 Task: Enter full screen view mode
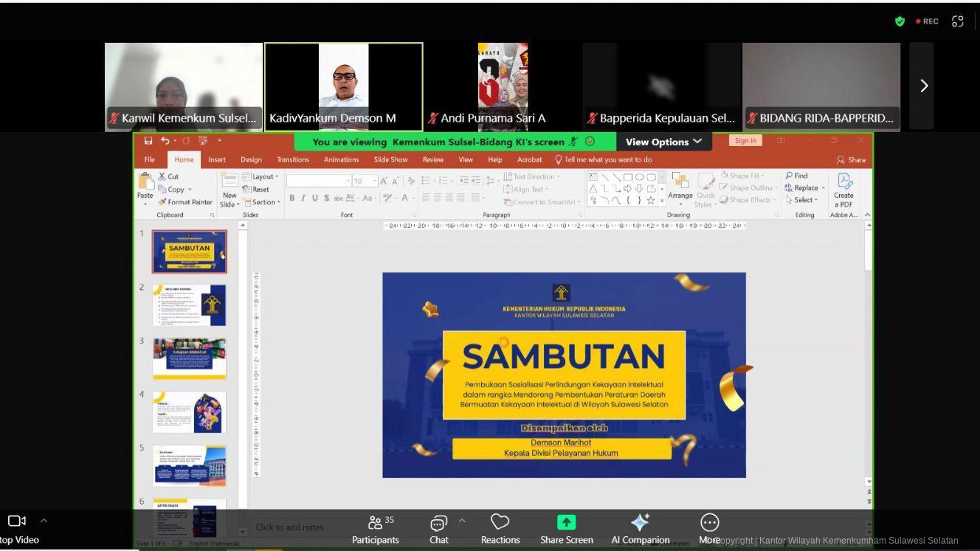click(x=958, y=21)
